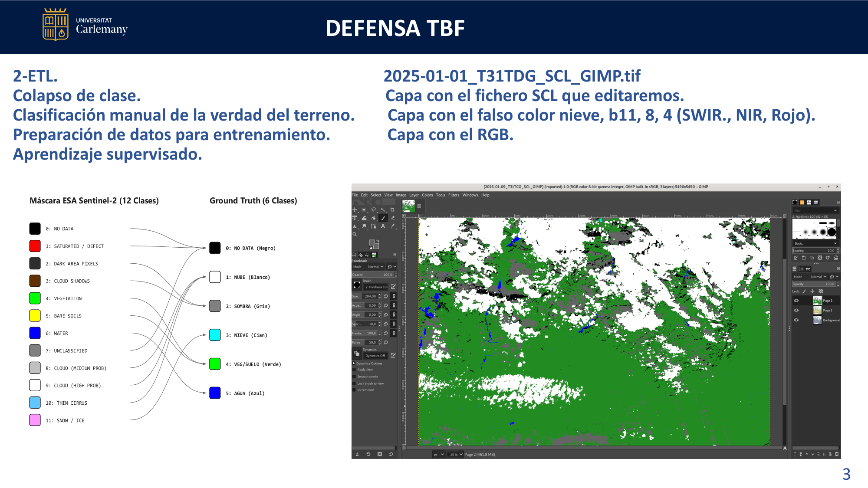Image resolution: width=868 pixels, height=488 pixels.
Task: Select the Eraser tool
Action: (392, 218)
